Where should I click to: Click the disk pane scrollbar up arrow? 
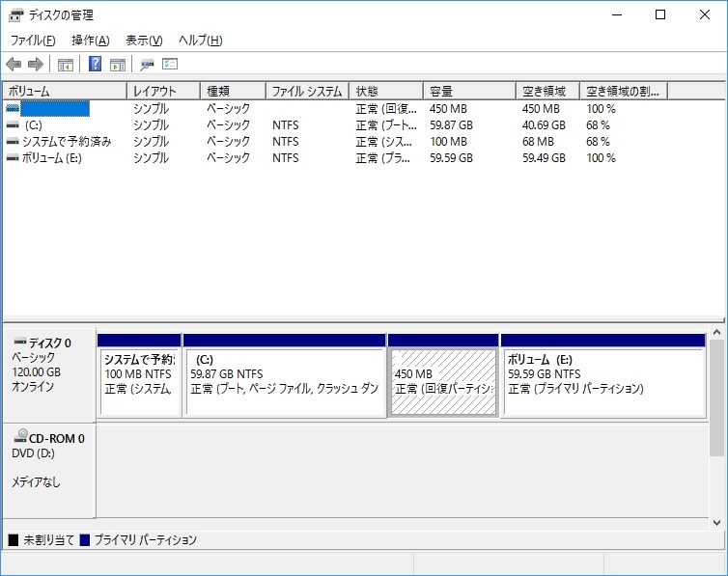coord(716,332)
